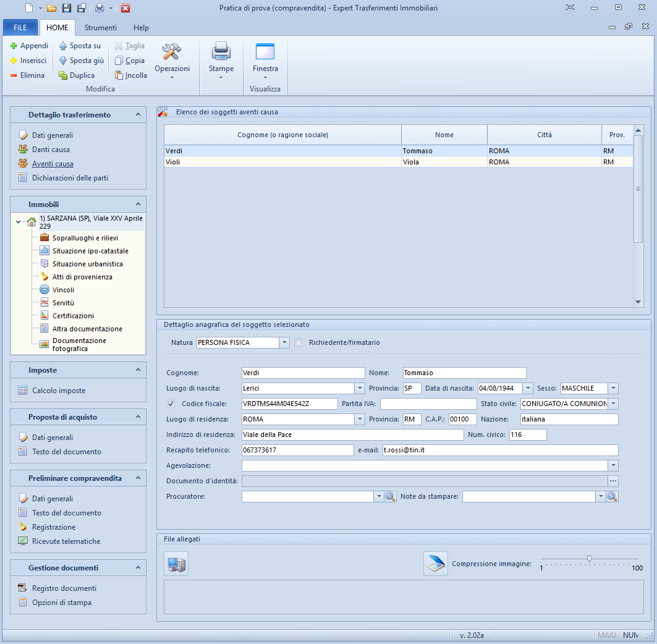The width and height of the screenshot is (657, 644).
Task: Click the magnifier icon next to Procuratore
Action: point(390,496)
